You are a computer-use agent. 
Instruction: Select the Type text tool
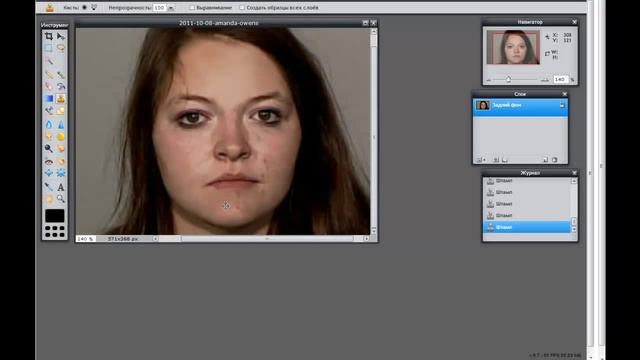coord(61,187)
